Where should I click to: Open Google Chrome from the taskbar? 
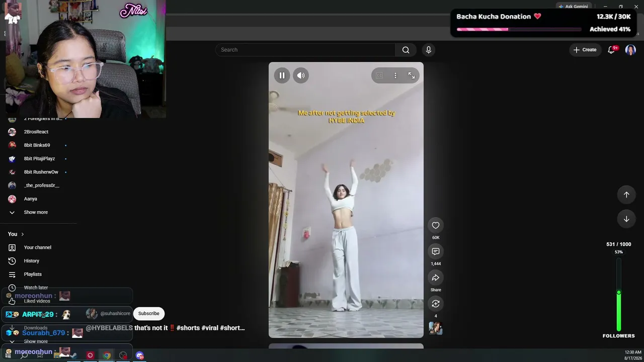point(107,355)
